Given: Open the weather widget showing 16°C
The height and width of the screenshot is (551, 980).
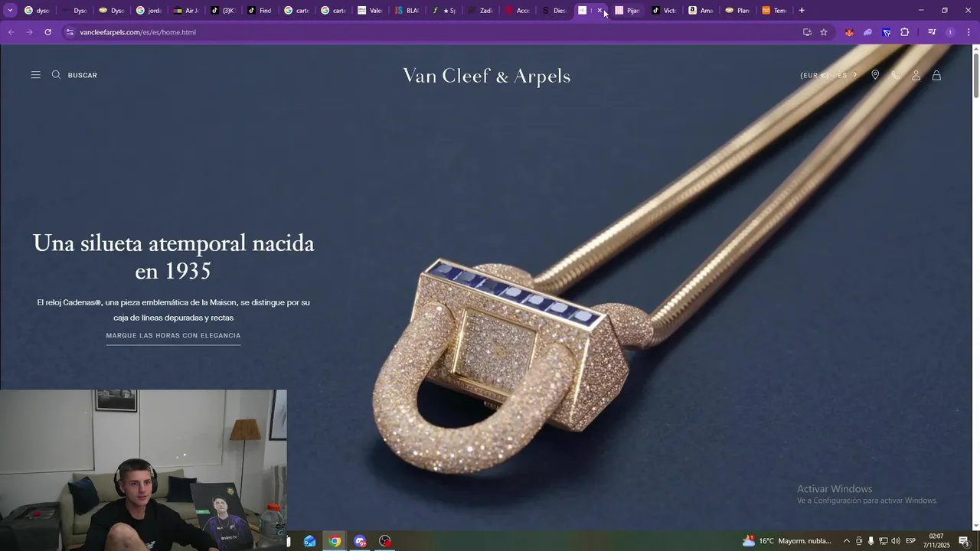Looking at the screenshot, I should point(787,541).
